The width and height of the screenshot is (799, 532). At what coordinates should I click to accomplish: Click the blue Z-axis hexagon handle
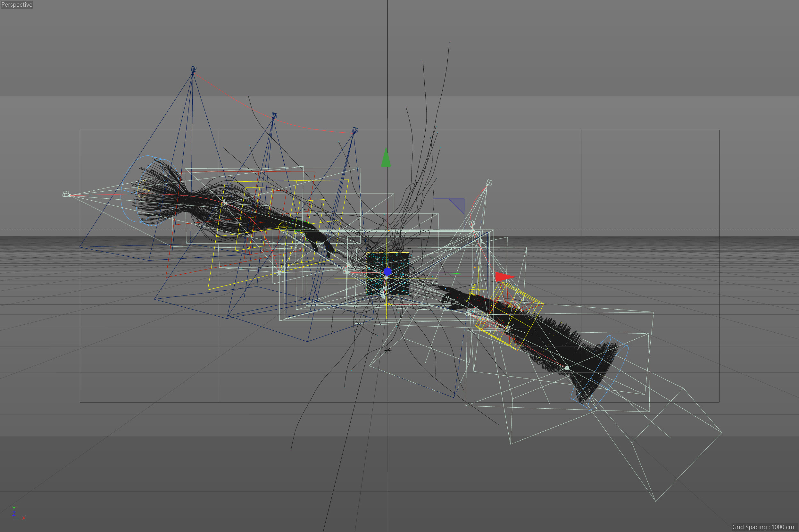387,271
